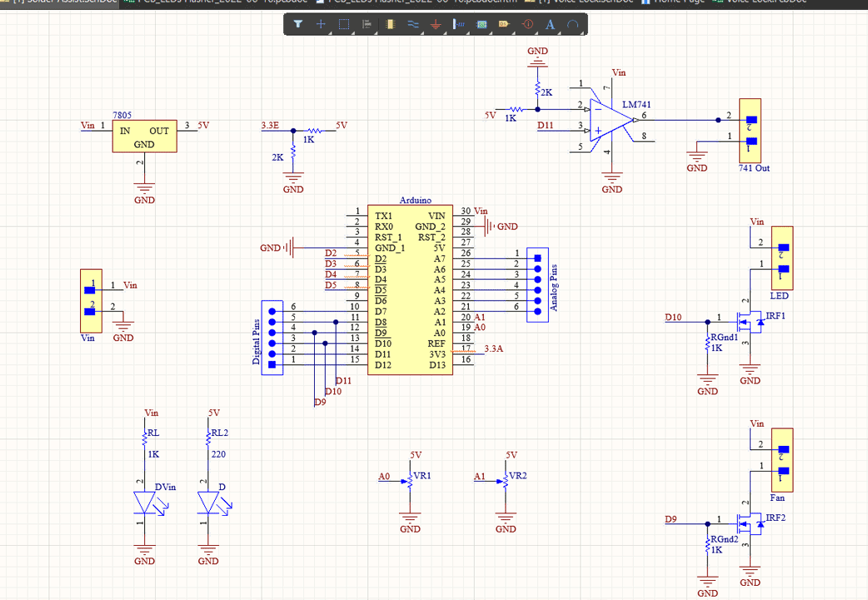Place a component using the IC part icon
The image size is (868, 600).
coord(390,25)
